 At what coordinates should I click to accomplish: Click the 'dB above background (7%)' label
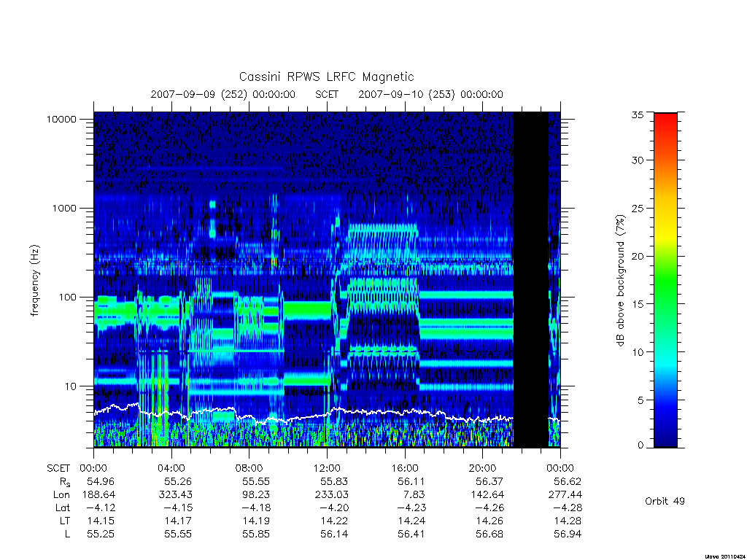pyautogui.click(x=620, y=280)
